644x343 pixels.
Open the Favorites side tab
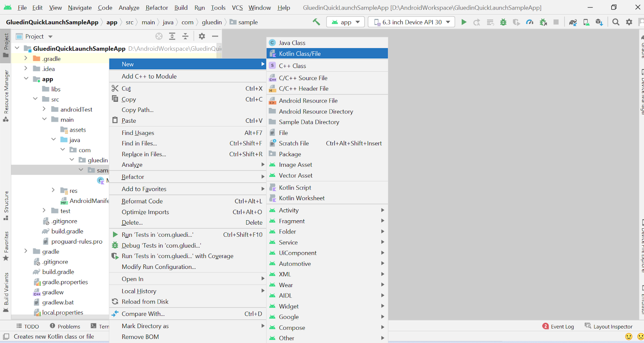click(x=6, y=246)
